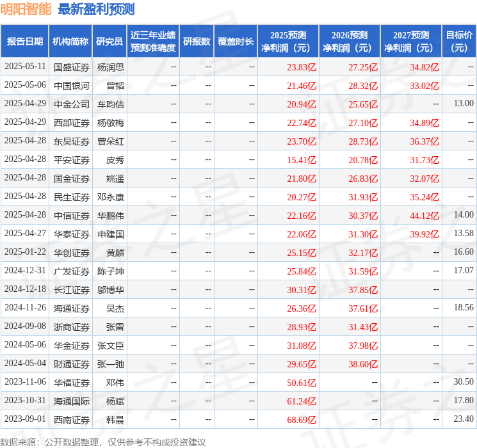The image size is (477, 448).
Task: Click the 15.41亿 profit forecast value
Action: pos(302,160)
